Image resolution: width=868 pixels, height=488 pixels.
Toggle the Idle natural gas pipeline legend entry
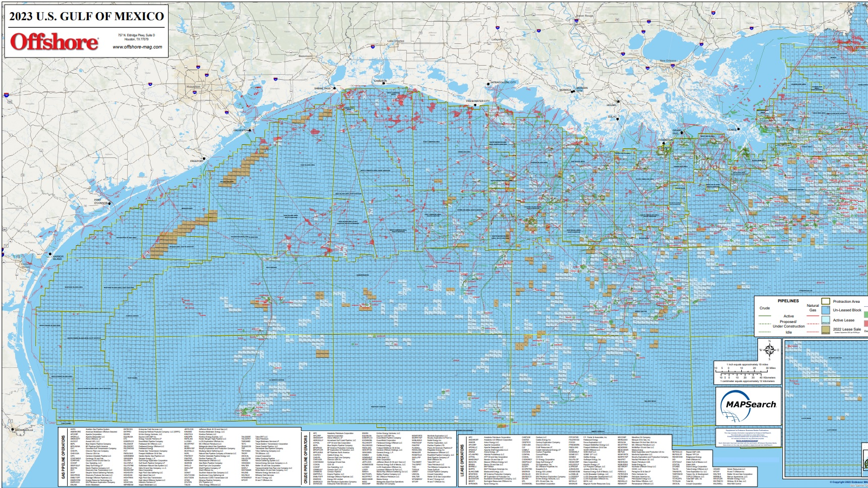click(812, 333)
